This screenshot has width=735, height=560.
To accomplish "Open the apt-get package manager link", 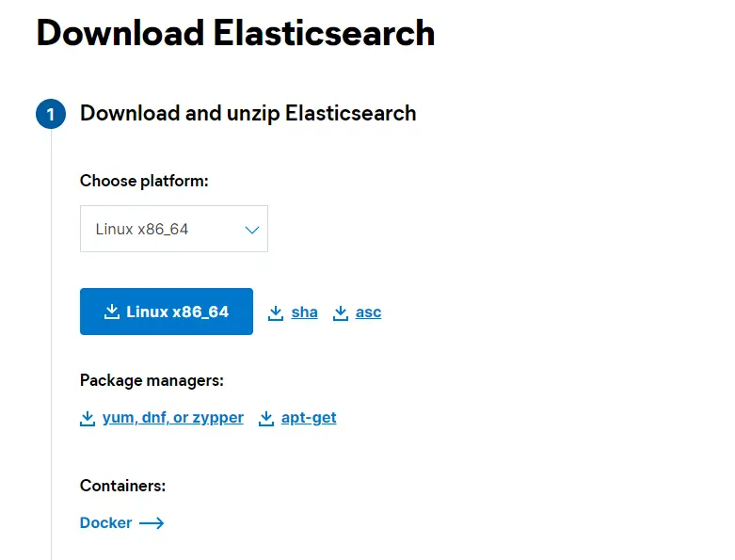I will click(x=309, y=418).
